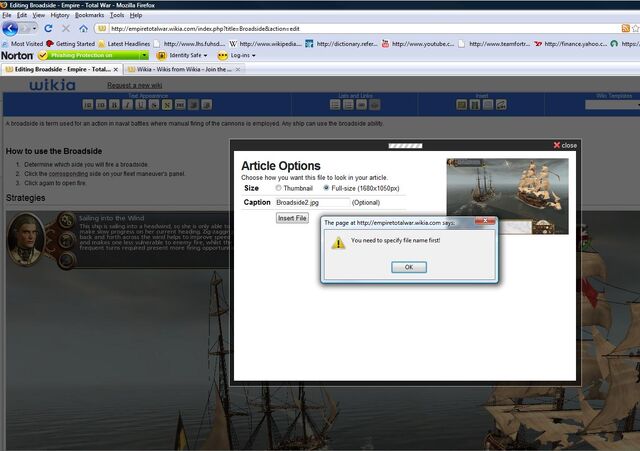
Task: Click the ship screenshot preview thumbnail
Action: [x=507, y=196]
